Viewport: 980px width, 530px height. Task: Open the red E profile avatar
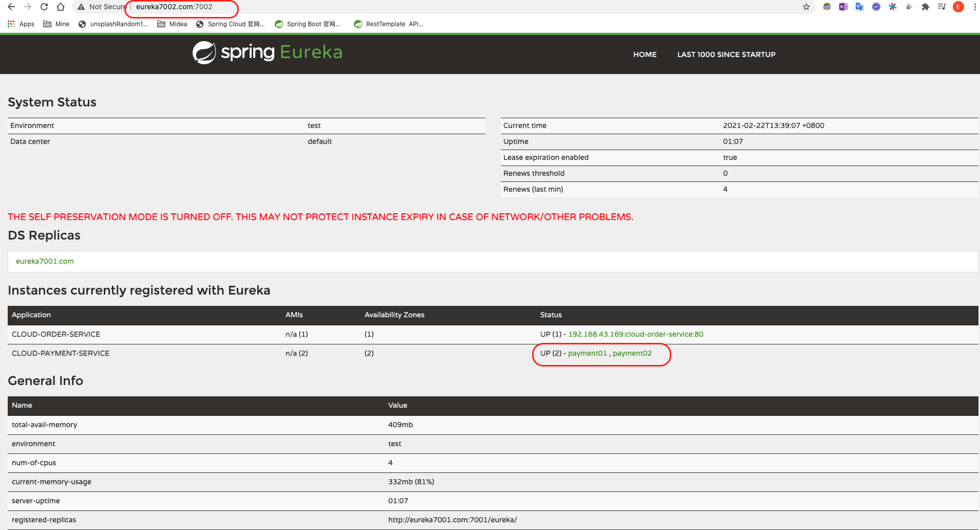[958, 7]
